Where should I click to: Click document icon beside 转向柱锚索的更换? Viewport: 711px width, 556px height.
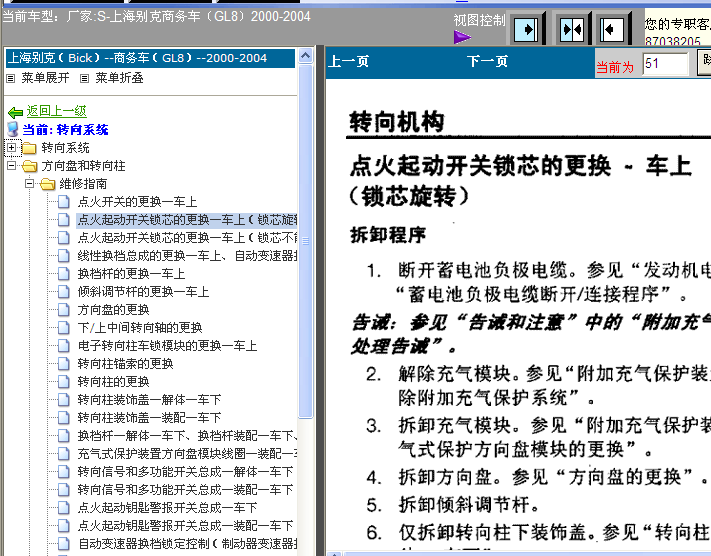pos(64,364)
